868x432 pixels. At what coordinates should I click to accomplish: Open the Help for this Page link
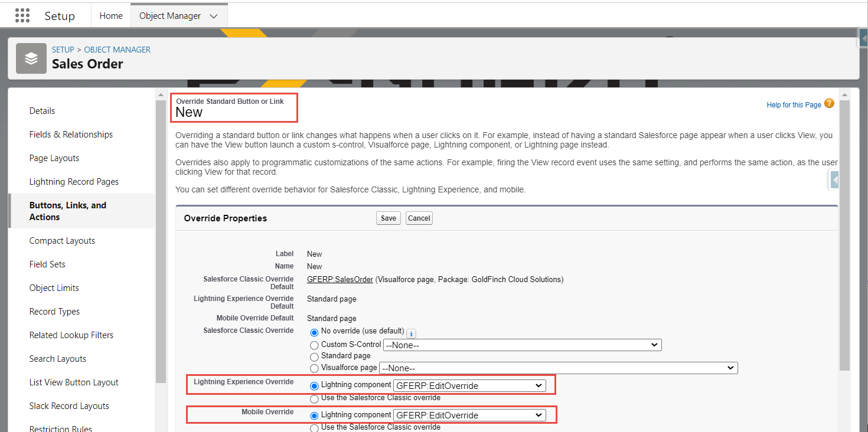794,105
